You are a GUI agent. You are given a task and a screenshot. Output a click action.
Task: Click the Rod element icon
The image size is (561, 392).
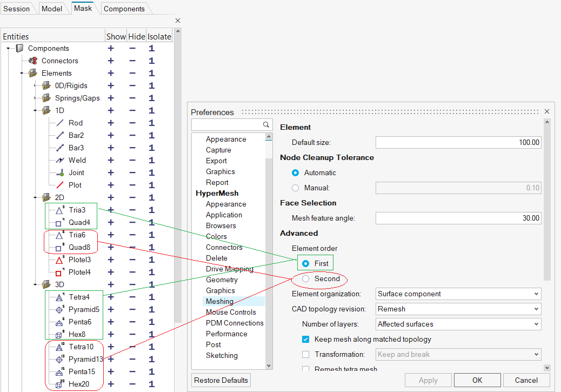pyautogui.click(x=60, y=123)
